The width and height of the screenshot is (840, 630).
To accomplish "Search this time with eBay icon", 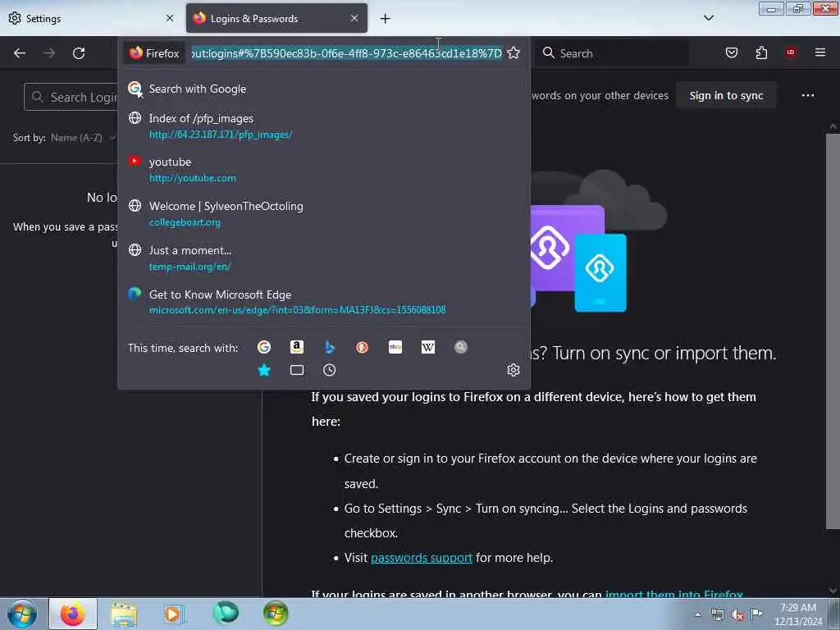I will click(x=395, y=347).
